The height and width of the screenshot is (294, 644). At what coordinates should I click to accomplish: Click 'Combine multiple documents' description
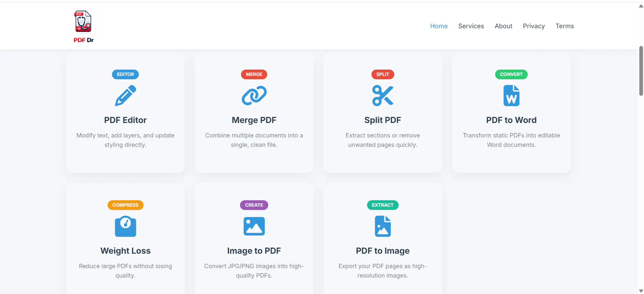pyautogui.click(x=254, y=140)
